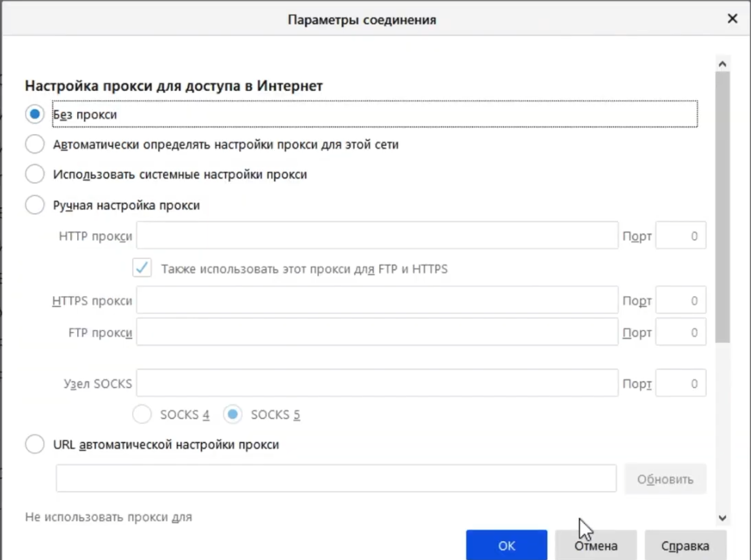Click the scrollbar down arrow

(723, 518)
